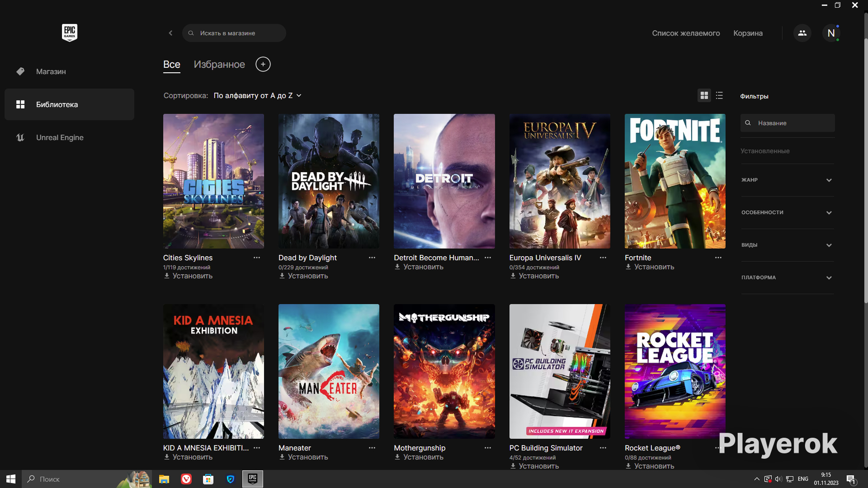The width and height of the screenshot is (868, 488).
Task: Open Cities Skylines cover art
Action: [x=213, y=181]
